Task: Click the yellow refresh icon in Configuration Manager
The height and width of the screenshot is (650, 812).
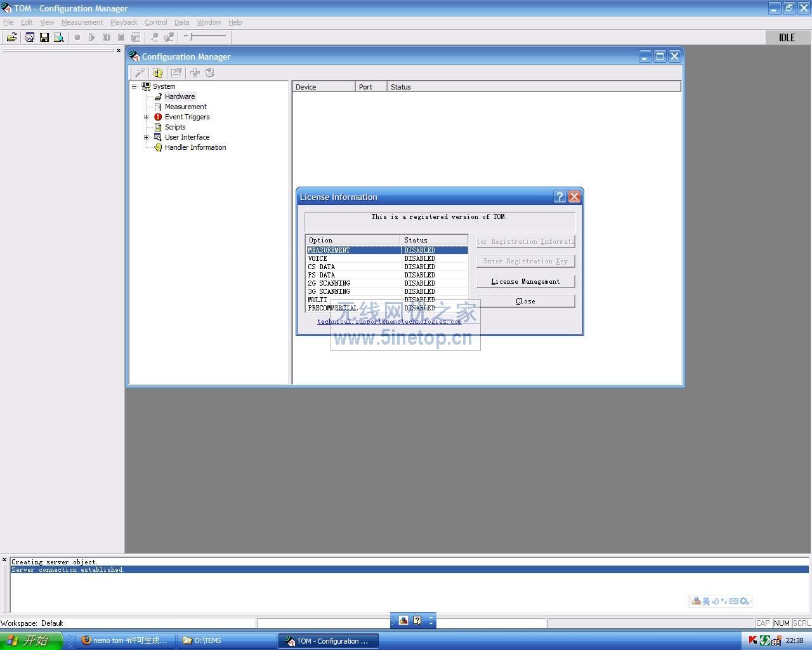Action: [x=157, y=73]
